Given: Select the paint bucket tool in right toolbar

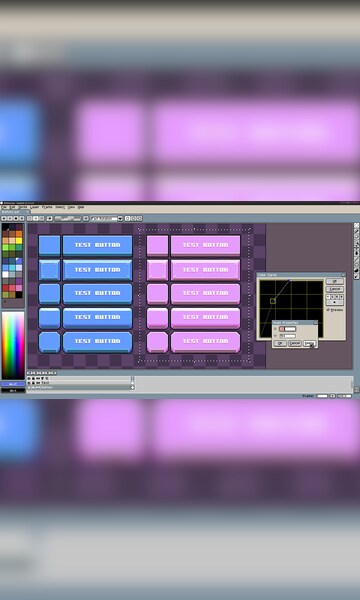Looking at the screenshot, I should [357, 253].
